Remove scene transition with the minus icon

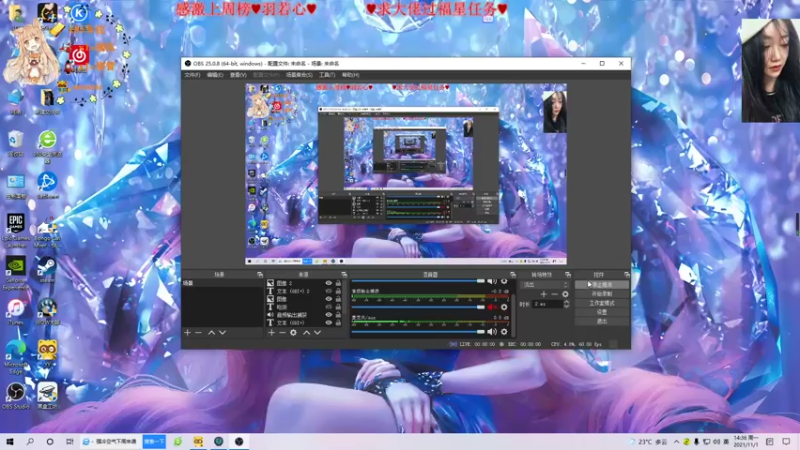555,294
